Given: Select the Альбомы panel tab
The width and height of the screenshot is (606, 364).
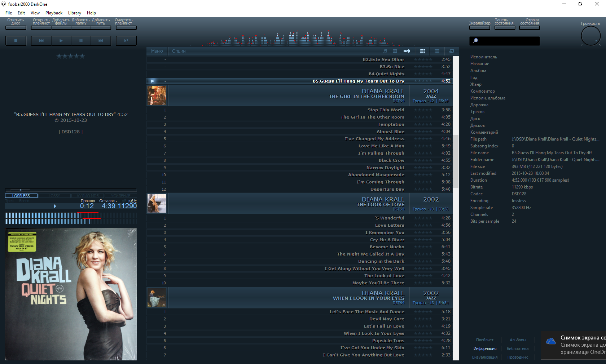Looking at the screenshot, I should pyautogui.click(x=518, y=340).
